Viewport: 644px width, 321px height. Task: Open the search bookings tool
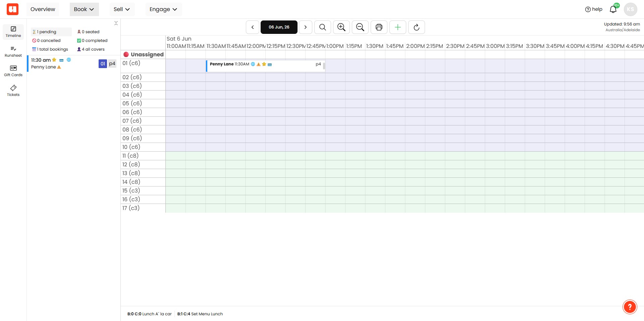click(323, 27)
